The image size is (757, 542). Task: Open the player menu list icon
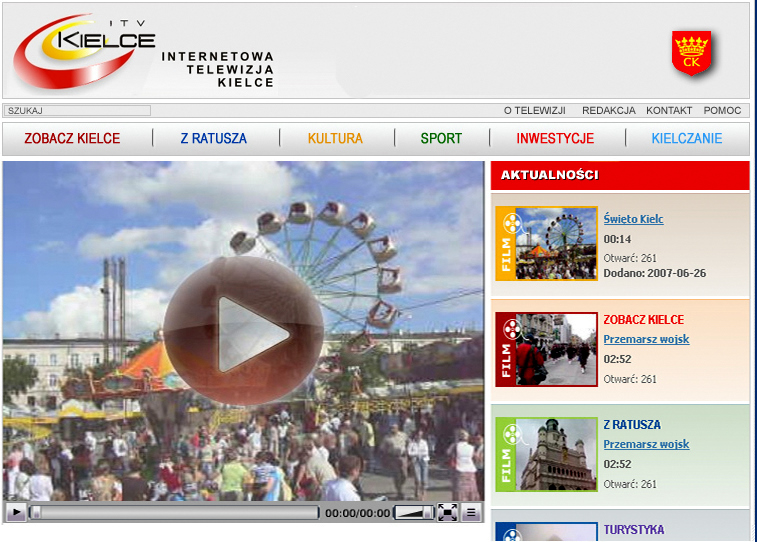click(471, 512)
